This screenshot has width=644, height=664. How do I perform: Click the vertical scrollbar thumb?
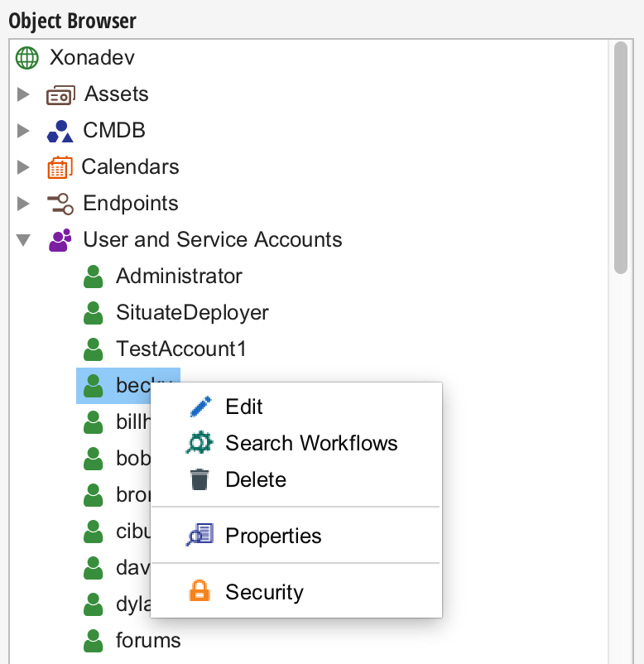[x=622, y=157]
